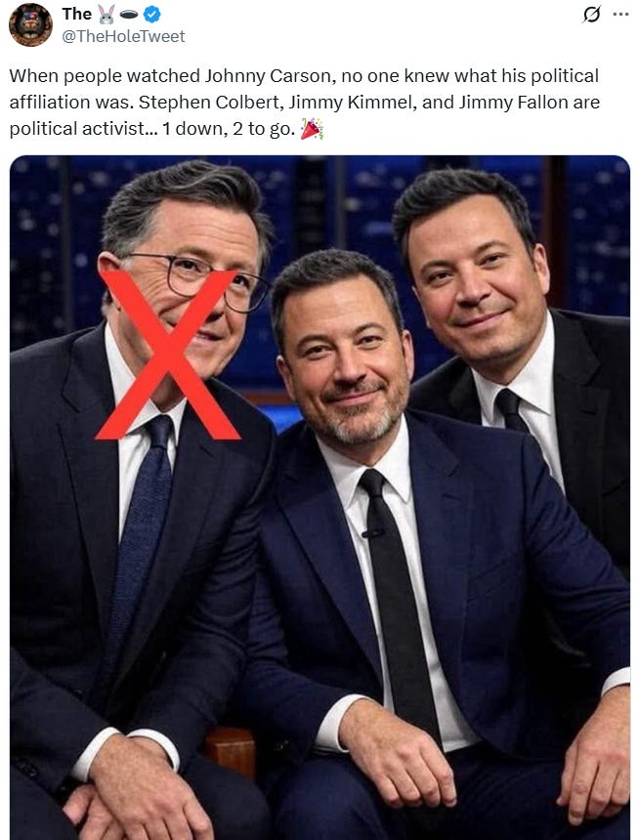Click the Grok slashed-circle icon

[592, 15]
